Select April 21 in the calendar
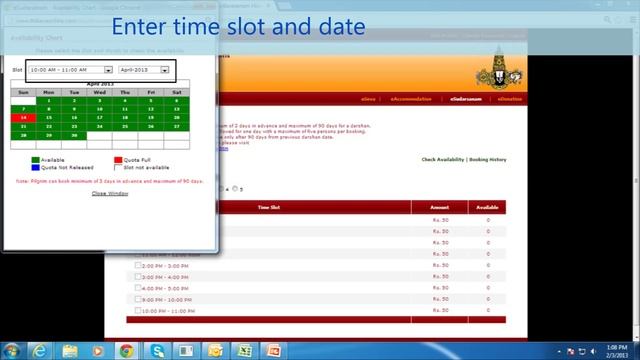640x360 pixels. click(x=23, y=127)
